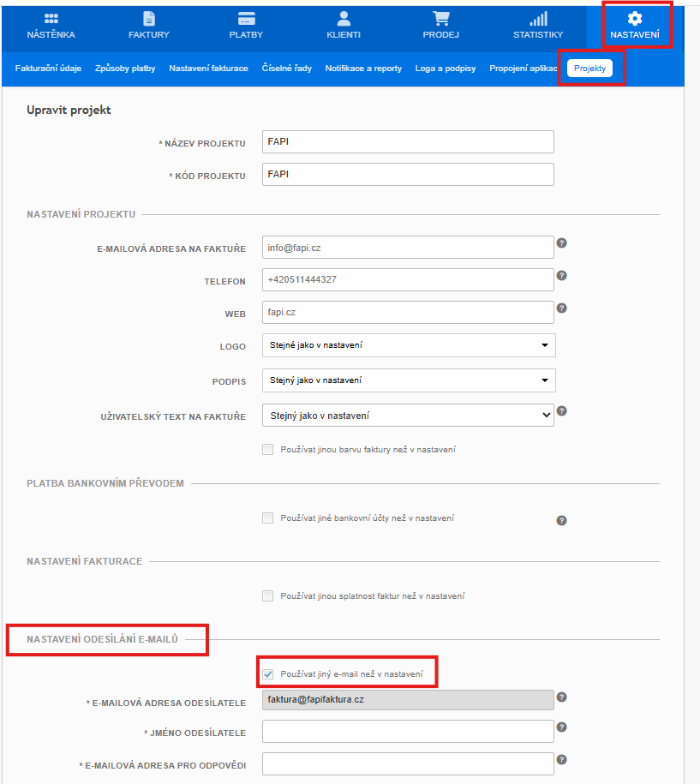Click the Nastavení projektu section heading
The image size is (700, 784).
(x=81, y=214)
